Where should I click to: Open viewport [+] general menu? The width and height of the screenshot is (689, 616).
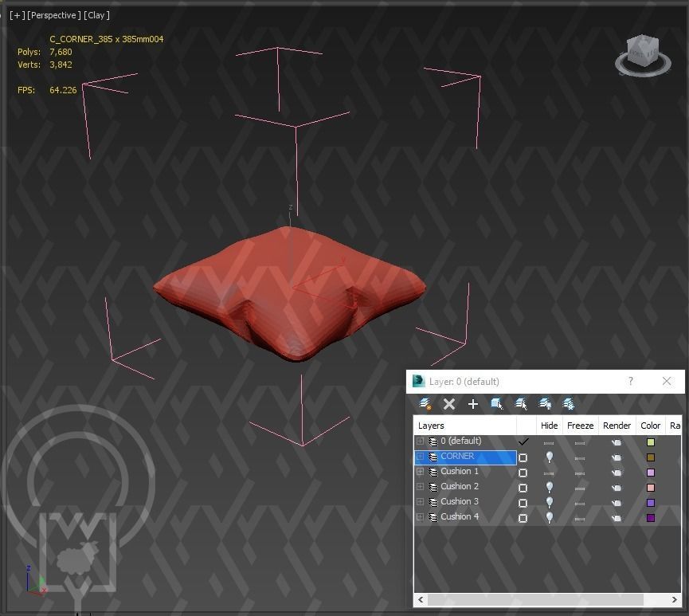[x=18, y=15]
